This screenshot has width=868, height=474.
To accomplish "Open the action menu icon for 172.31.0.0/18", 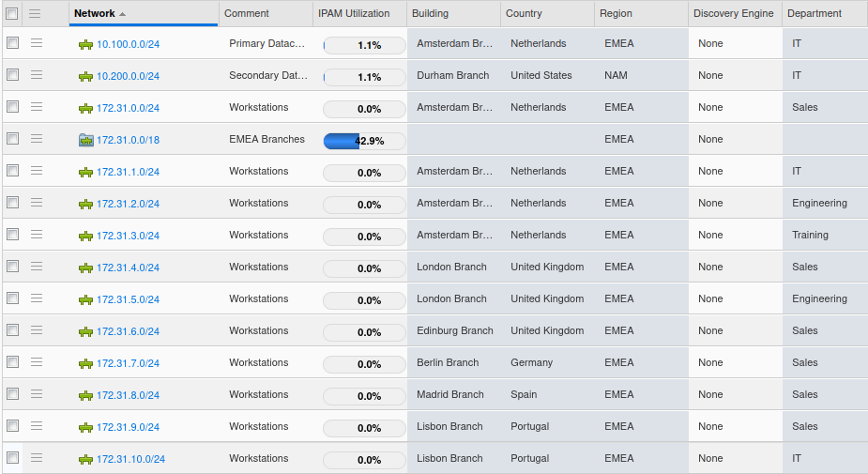I will click(37, 139).
